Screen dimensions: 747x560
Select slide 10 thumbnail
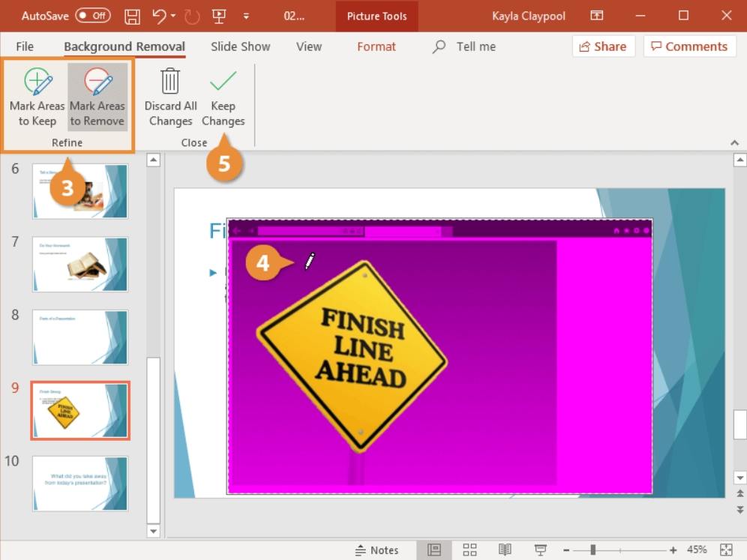[79, 484]
